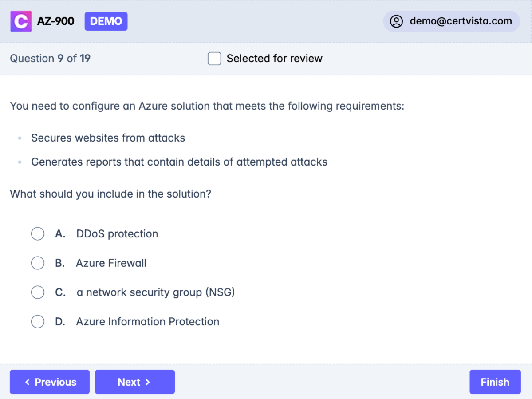Click the user profile icon beside the email
532x399 pixels.
click(396, 21)
